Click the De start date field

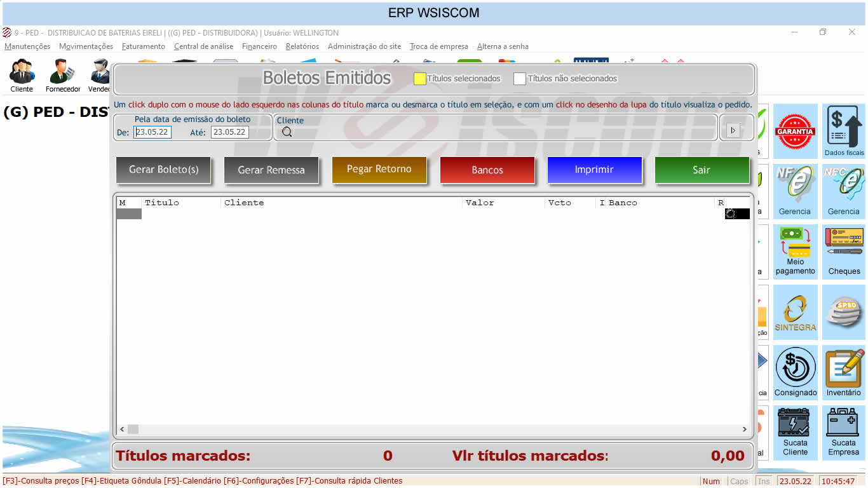(x=153, y=132)
